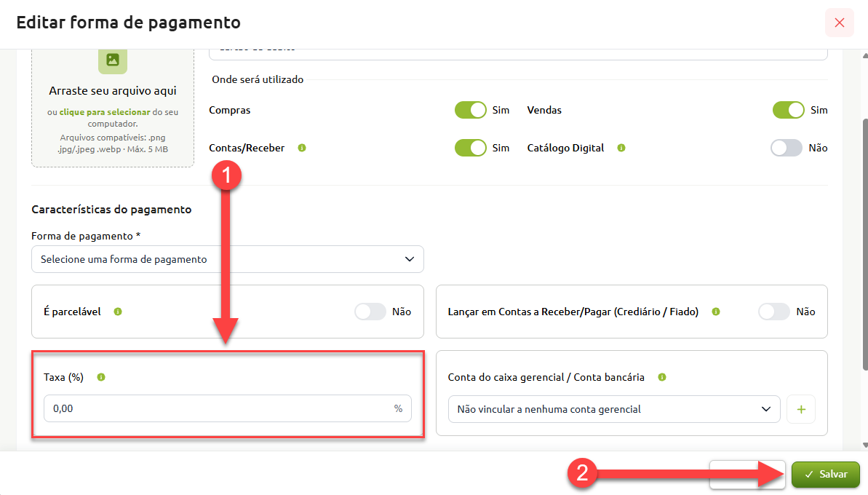Click the image upload icon
868x495 pixels.
pos(112,60)
